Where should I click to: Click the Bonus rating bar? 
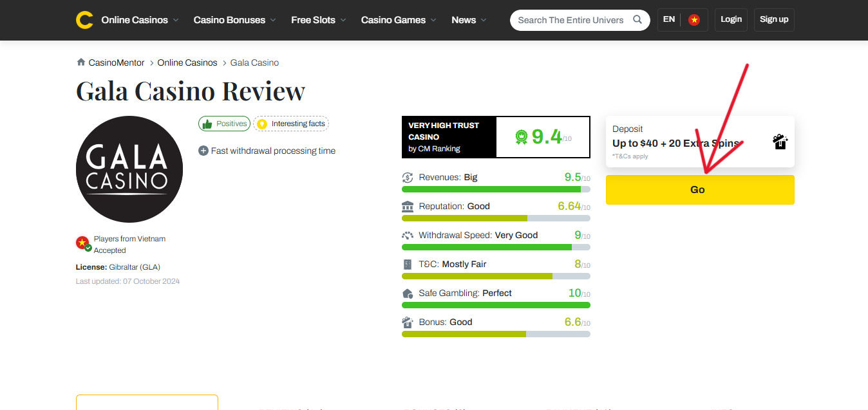[x=496, y=334]
